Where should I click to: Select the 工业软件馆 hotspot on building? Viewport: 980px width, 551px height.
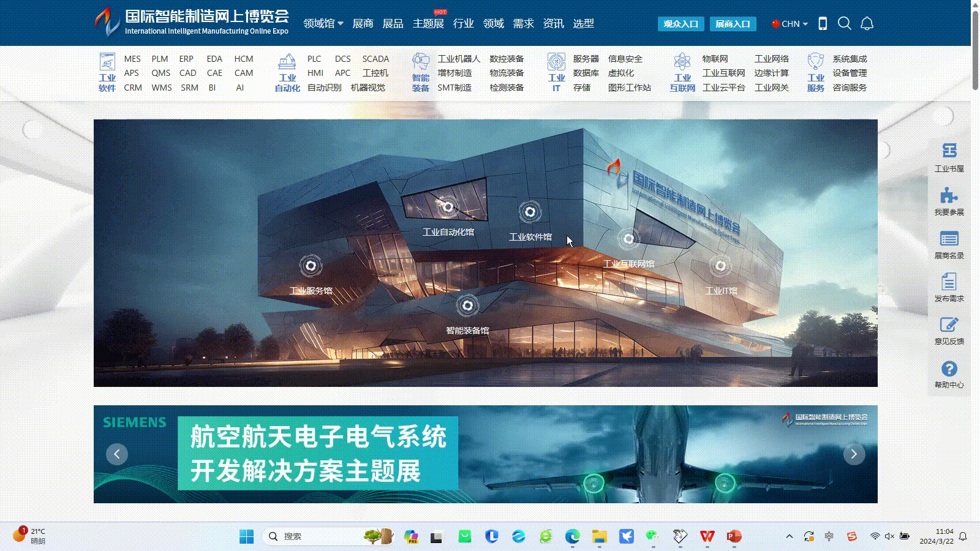(530, 212)
